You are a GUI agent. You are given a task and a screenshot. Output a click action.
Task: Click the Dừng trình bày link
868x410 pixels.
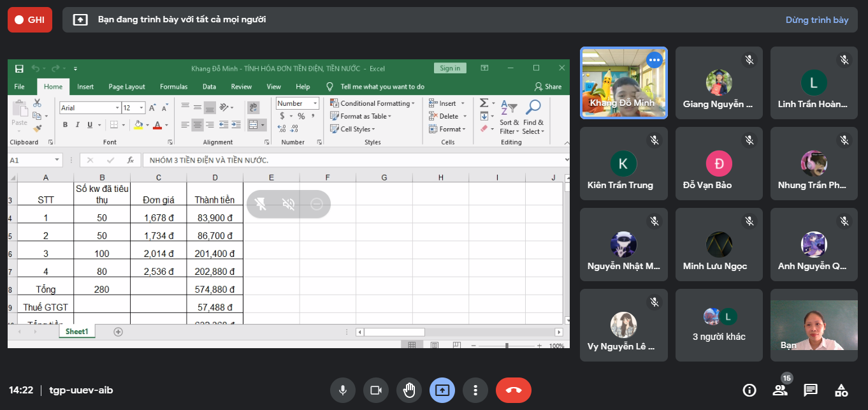(816, 20)
